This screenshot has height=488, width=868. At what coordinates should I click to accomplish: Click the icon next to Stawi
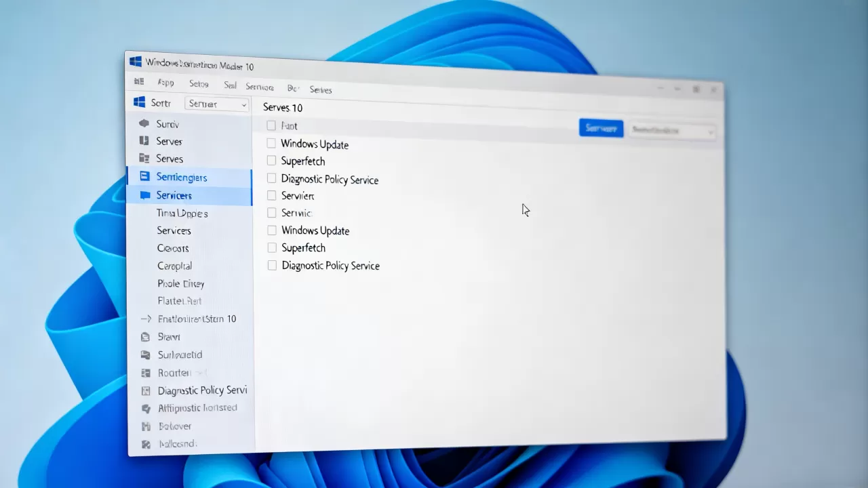(x=144, y=337)
